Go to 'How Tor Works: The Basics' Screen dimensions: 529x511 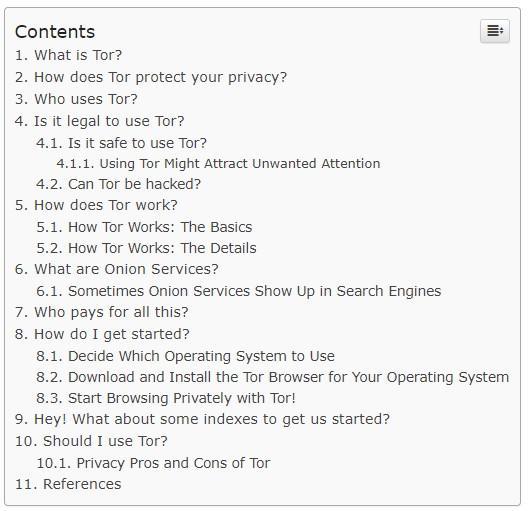pos(144,227)
